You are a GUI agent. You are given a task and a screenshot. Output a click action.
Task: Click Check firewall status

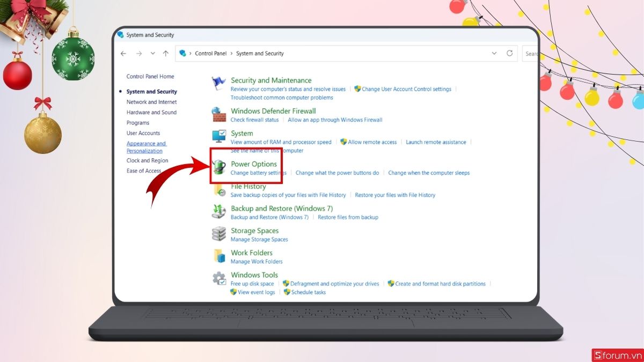[255, 120]
